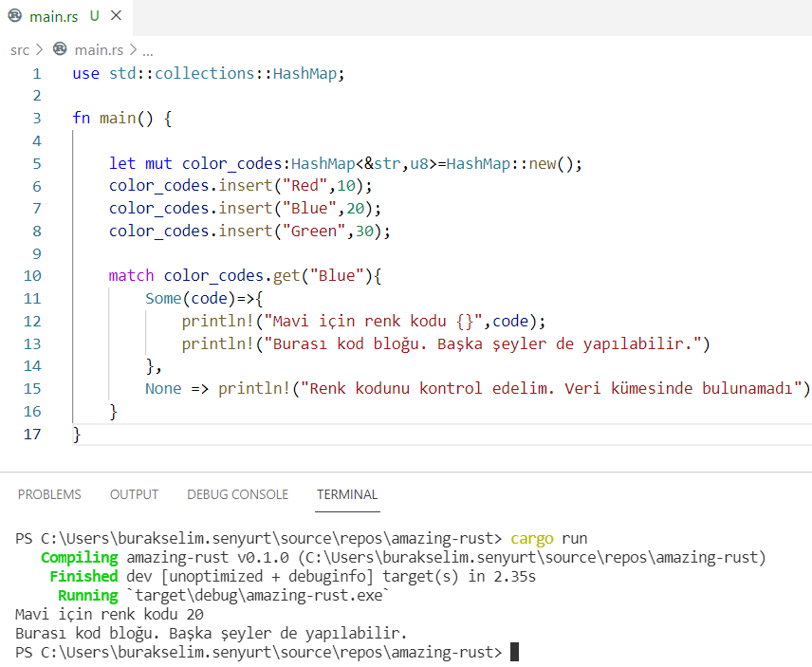Expand the breadcrumb ellipsis symbol list
Screen dimensions: 812x667
point(147,49)
